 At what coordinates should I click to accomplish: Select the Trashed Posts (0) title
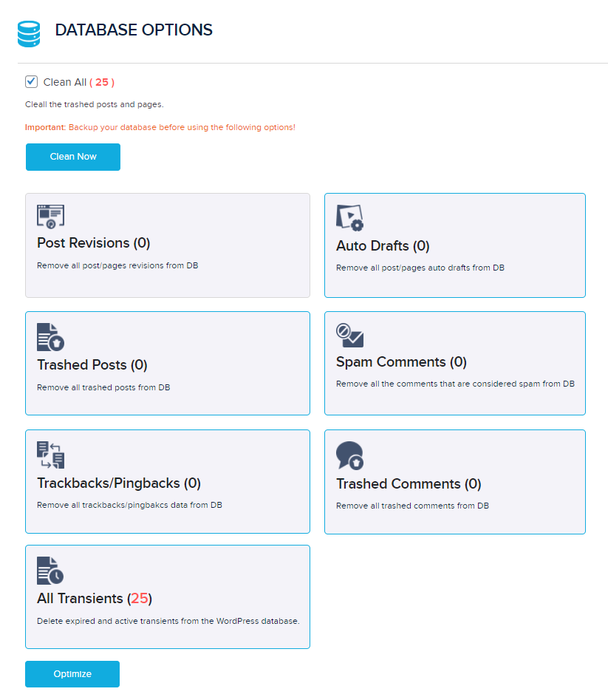[92, 364]
